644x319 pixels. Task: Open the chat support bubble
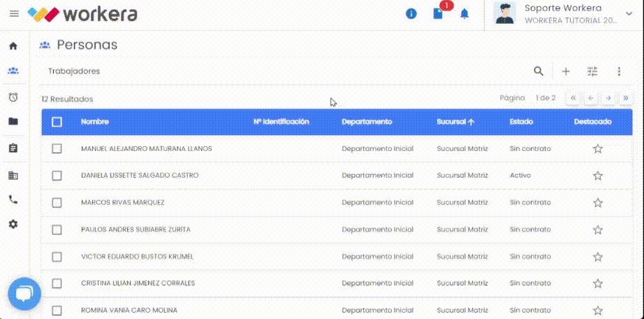point(24,295)
